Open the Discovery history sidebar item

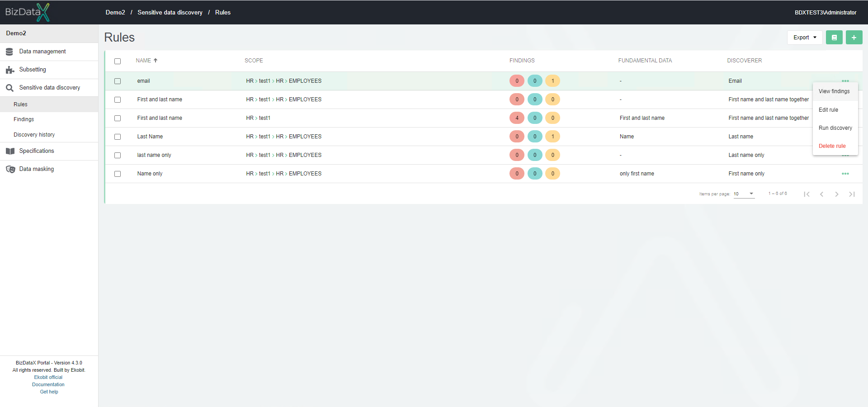pyautogui.click(x=49, y=135)
